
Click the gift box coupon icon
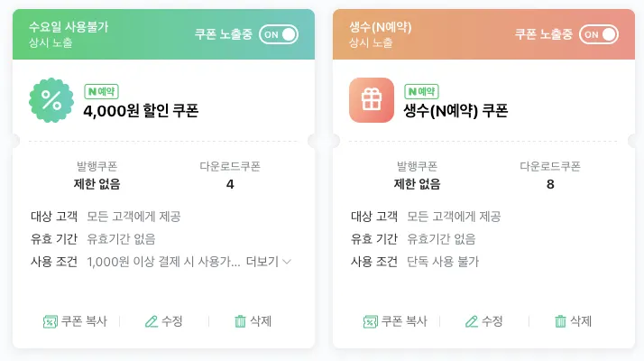[372, 100]
